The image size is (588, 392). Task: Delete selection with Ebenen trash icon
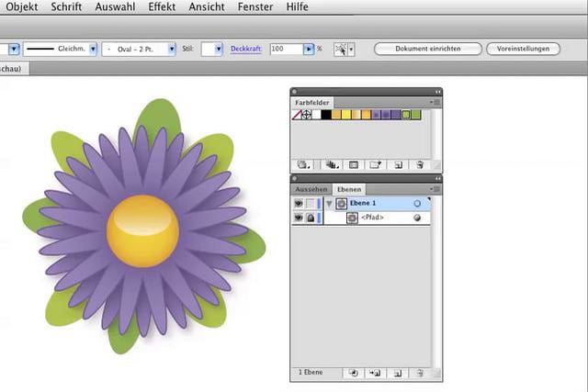[420, 373]
